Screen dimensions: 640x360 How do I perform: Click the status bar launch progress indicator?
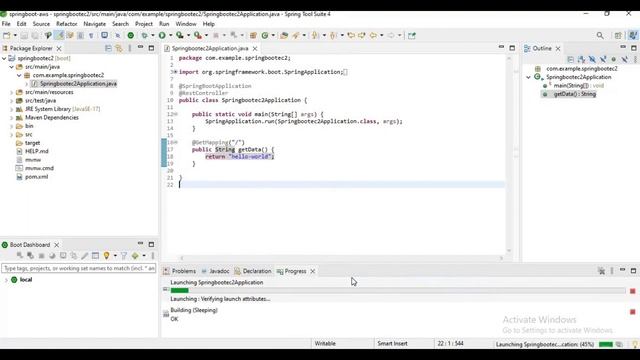click(606, 344)
